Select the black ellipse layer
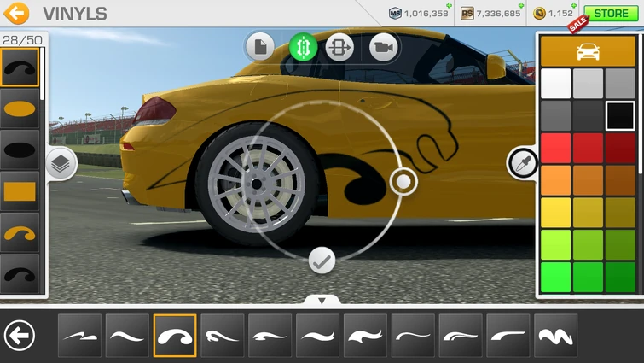Image resolution: width=644 pixels, height=363 pixels. [x=20, y=150]
